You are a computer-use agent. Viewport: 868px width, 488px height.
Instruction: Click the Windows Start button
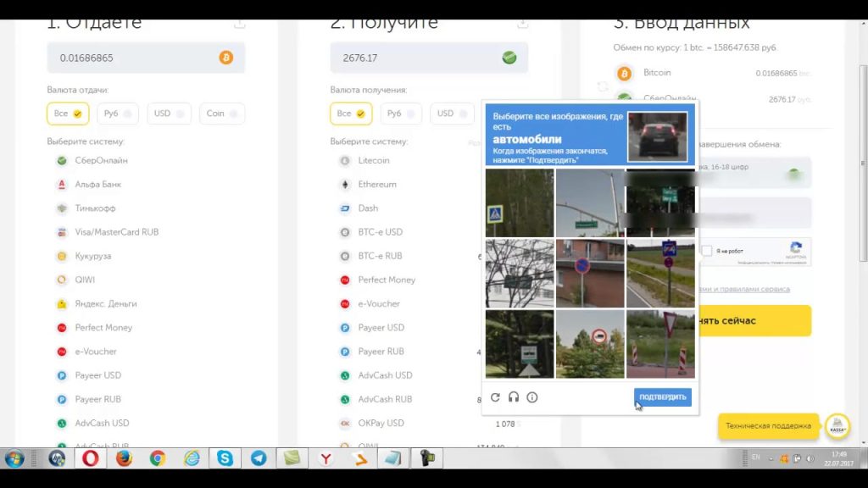pos(14,458)
